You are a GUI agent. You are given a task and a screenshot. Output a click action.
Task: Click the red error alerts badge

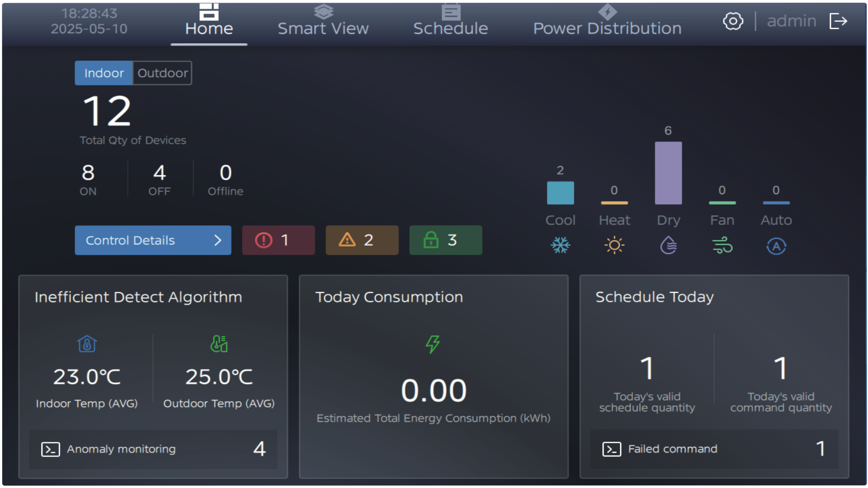(278, 240)
